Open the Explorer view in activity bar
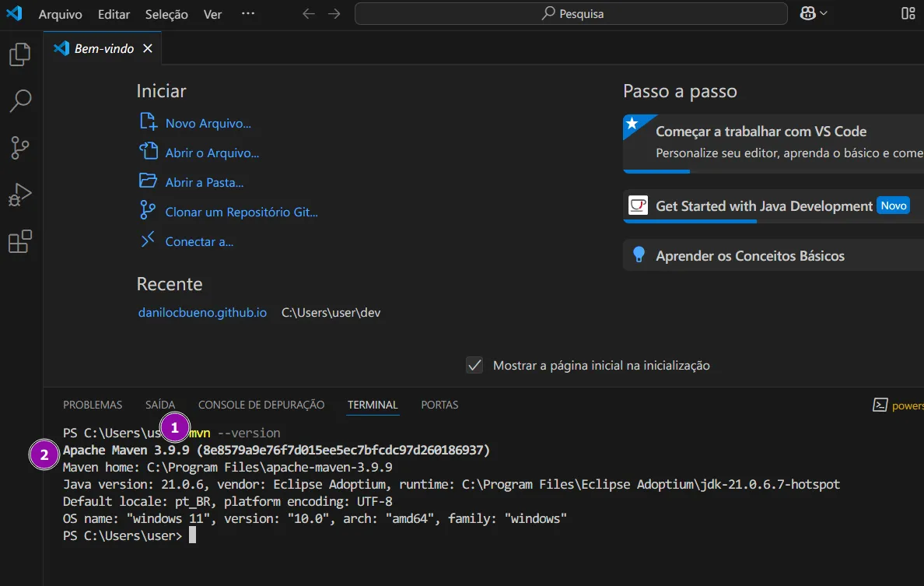 coord(19,54)
